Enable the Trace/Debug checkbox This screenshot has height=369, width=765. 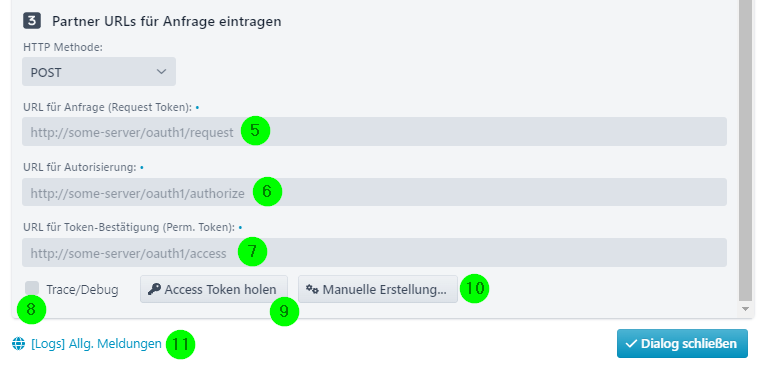pyautogui.click(x=32, y=288)
